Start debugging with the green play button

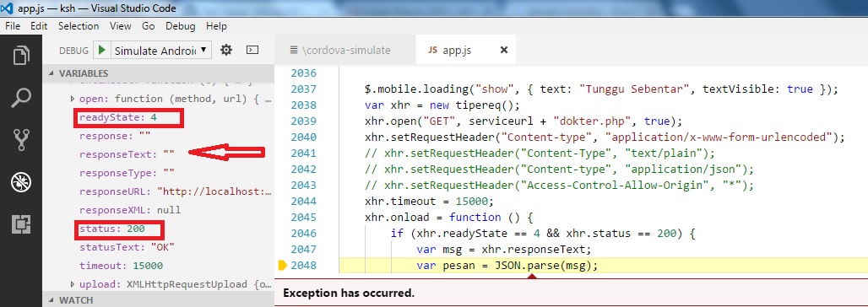101,50
